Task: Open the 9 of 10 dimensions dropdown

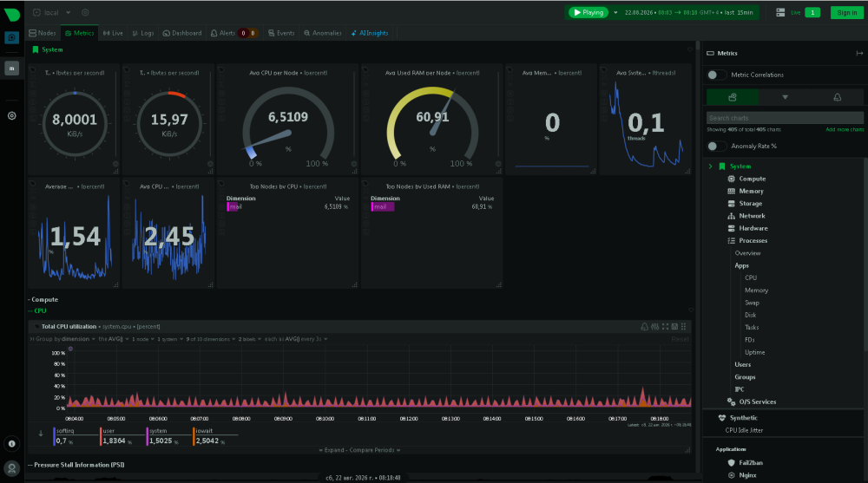Action: [x=211, y=339]
